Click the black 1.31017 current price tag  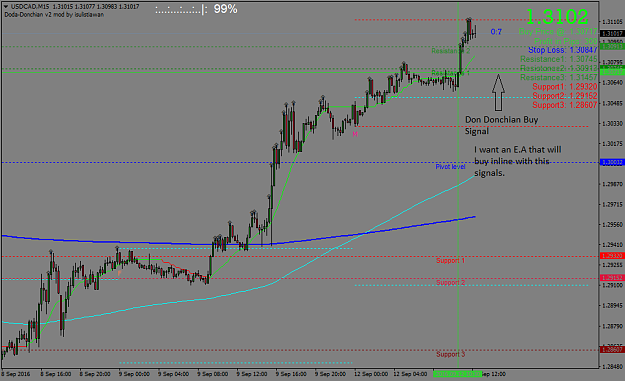coord(612,33)
